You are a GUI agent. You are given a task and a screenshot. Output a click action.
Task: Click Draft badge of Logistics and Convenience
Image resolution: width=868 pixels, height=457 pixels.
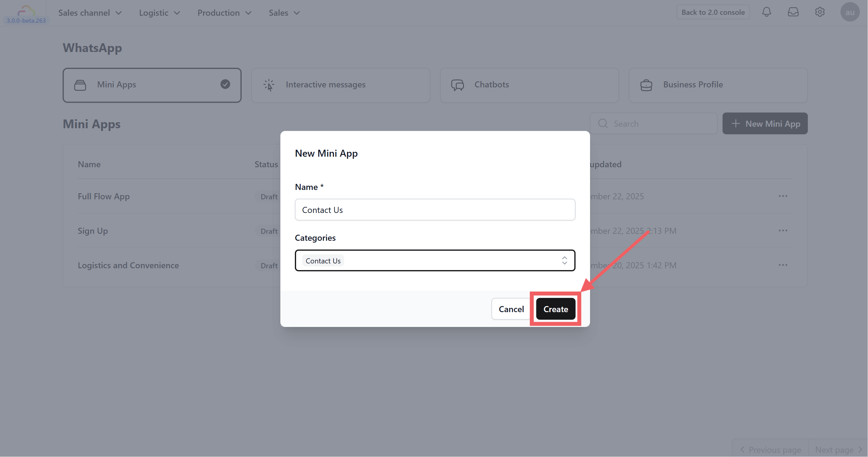tap(269, 266)
